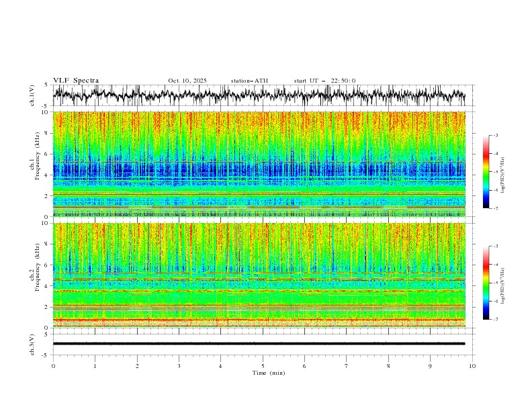Click time-axis tick label '1'
Viewport: 532px width, 411px height.
click(95, 366)
